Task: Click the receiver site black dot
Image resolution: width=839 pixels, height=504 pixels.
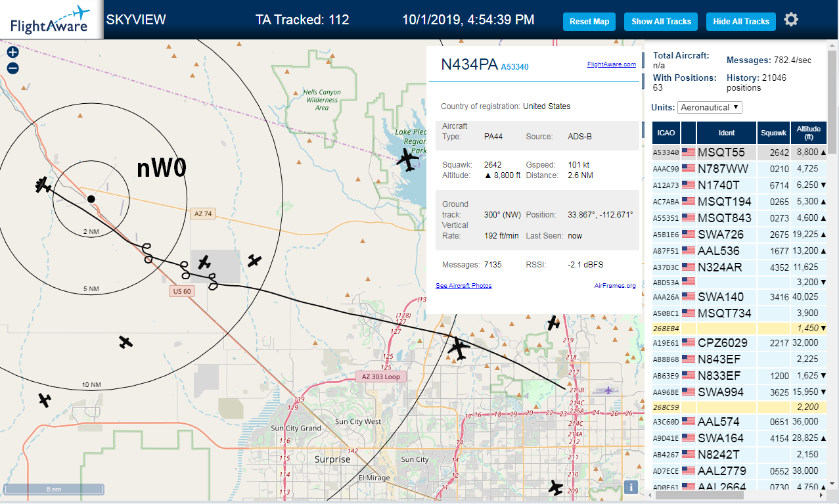Action: (x=91, y=198)
